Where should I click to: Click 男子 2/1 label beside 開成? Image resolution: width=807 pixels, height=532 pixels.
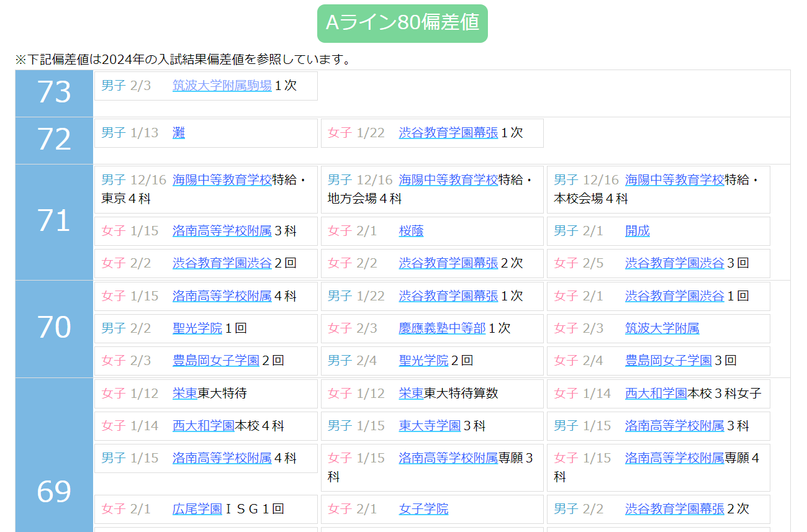tap(579, 231)
